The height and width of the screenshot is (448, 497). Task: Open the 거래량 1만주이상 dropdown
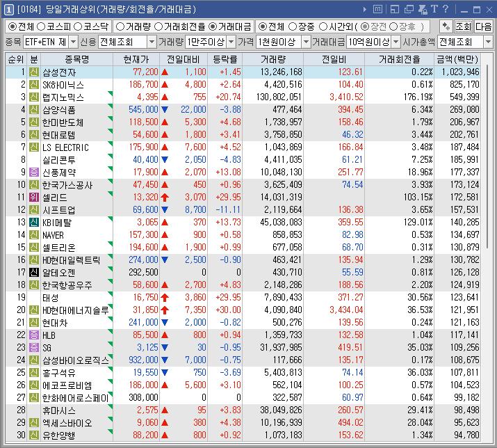[231, 42]
